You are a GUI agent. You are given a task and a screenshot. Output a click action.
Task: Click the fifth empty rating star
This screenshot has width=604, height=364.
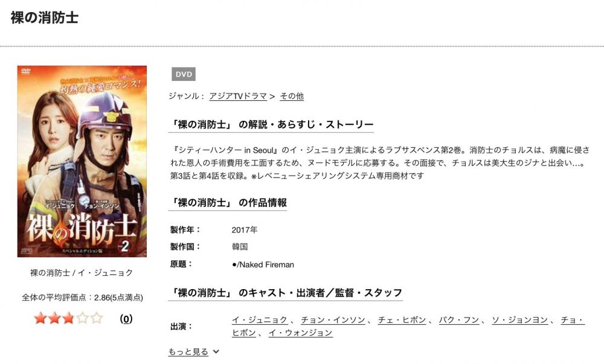(96, 318)
